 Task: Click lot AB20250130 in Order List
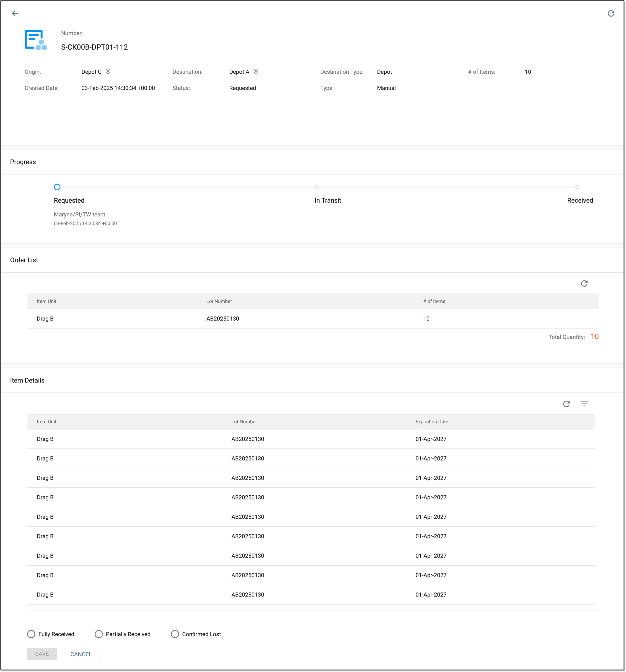223,319
